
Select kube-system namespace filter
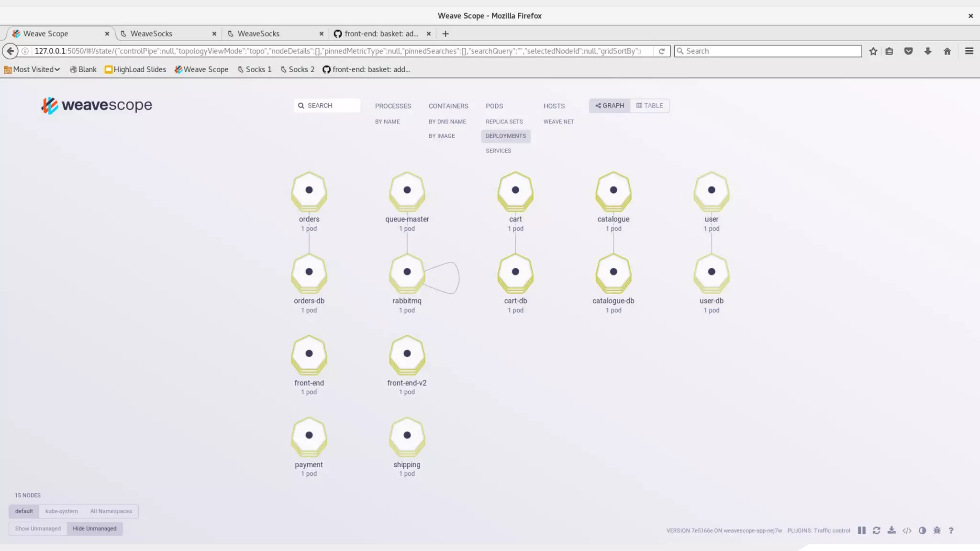click(x=61, y=511)
